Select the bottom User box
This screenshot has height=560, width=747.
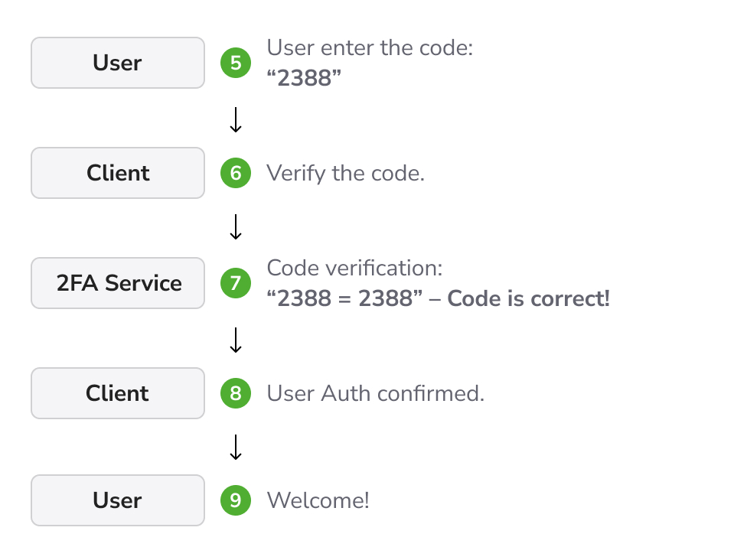118,500
